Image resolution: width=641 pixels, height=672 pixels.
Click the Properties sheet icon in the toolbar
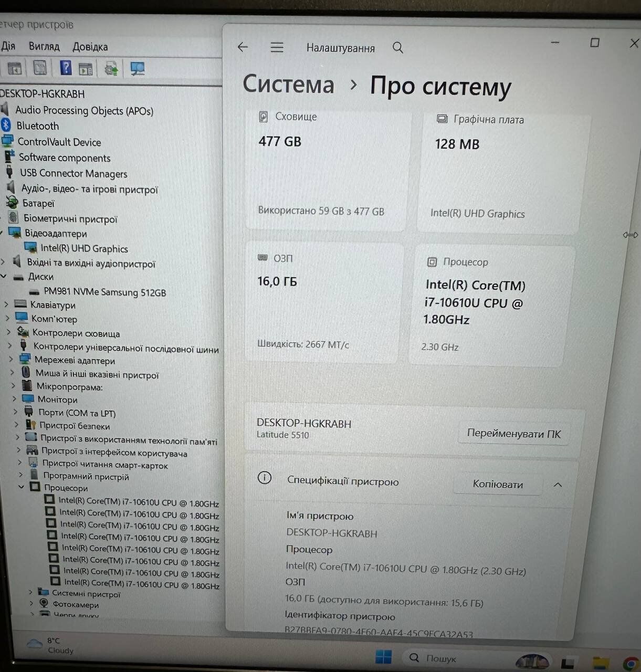tap(40, 68)
